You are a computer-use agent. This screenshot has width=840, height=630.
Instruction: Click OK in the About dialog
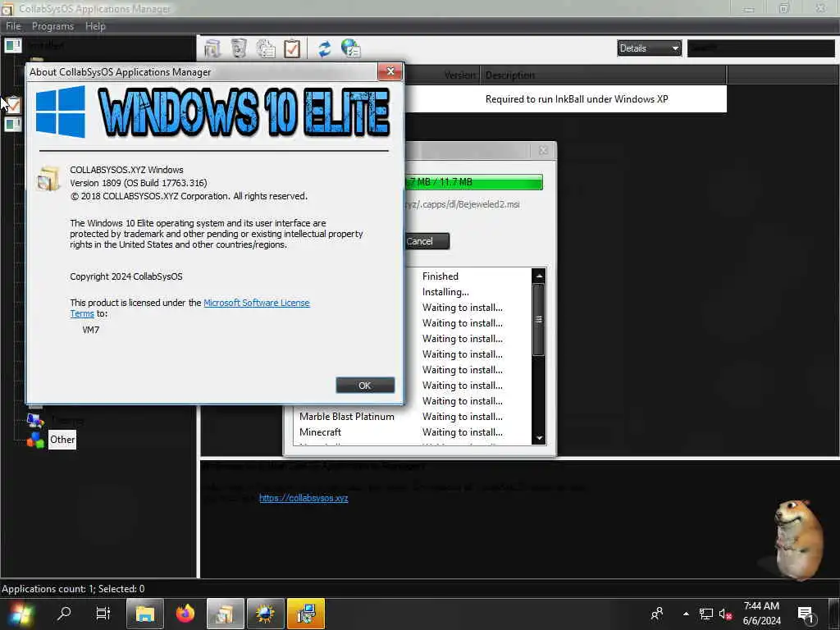(x=365, y=386)
